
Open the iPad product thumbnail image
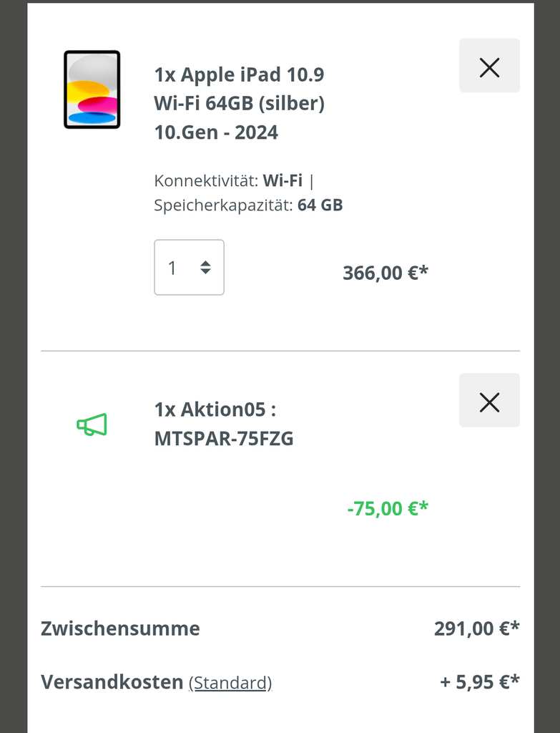pyautogui.click(x=92, y=89)
